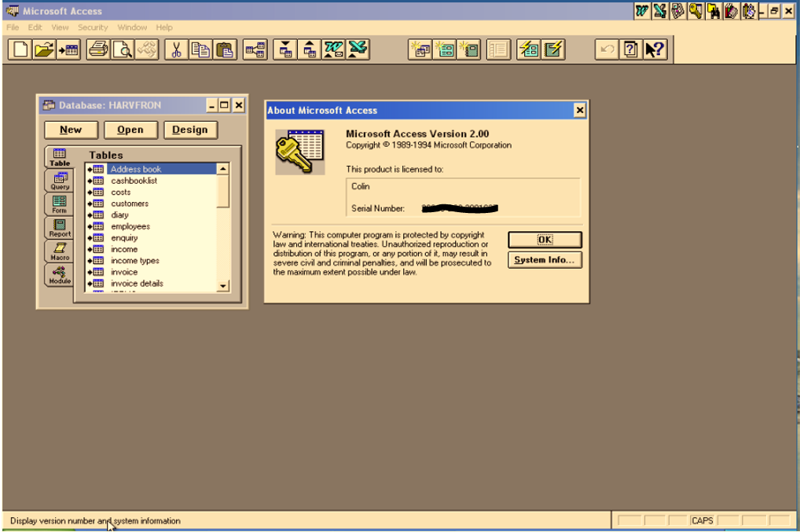The image size is (800, 532).
Task: Click the New Database toolbar icon
Action: pos(20,50)
